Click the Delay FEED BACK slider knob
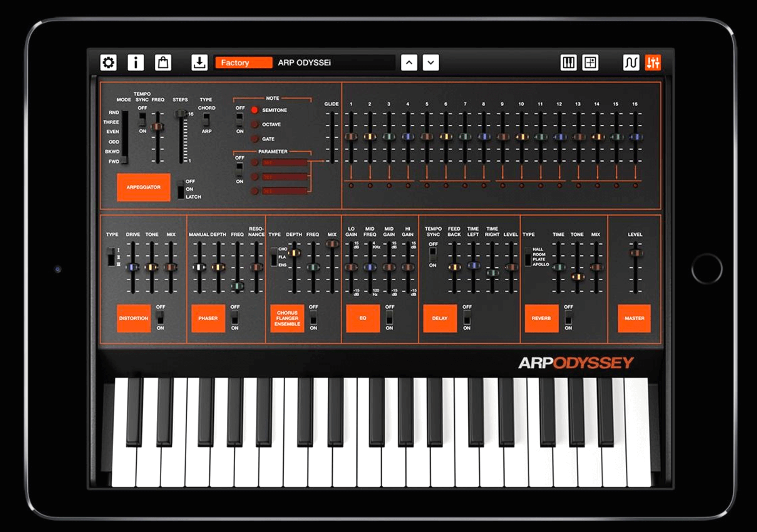 point(454,267)
